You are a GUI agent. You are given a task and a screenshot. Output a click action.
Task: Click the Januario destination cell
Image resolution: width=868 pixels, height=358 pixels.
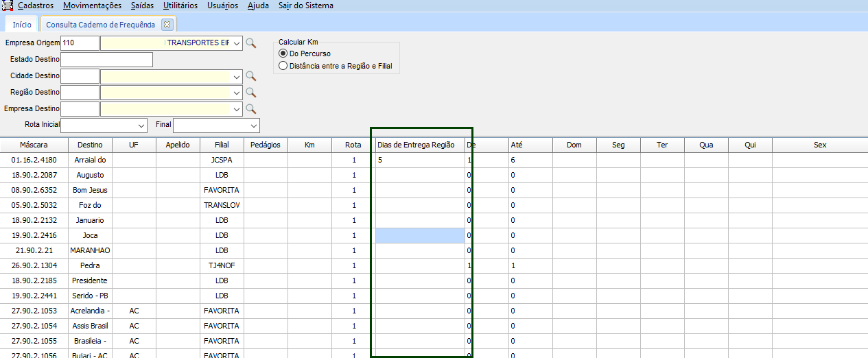[90, 220]
